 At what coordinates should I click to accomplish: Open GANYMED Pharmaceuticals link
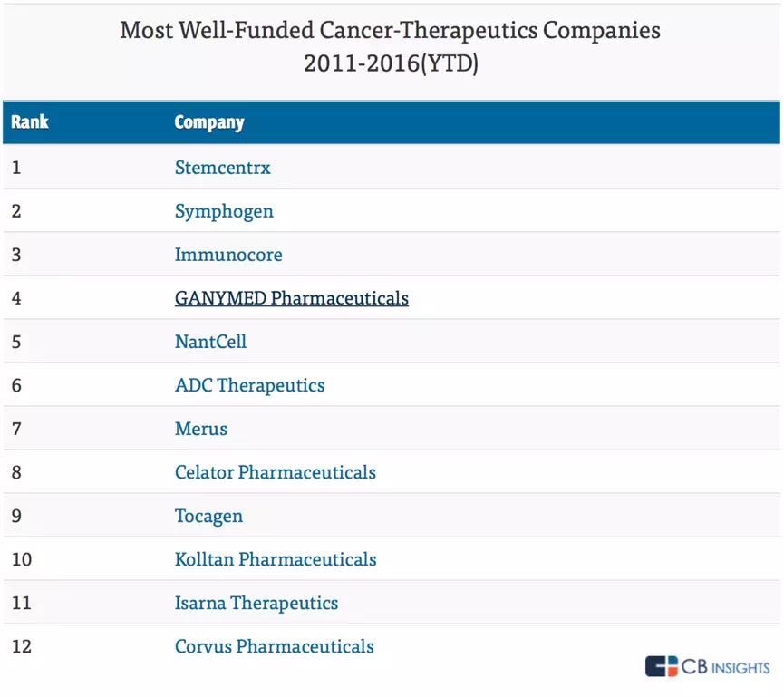click(291, 298)
